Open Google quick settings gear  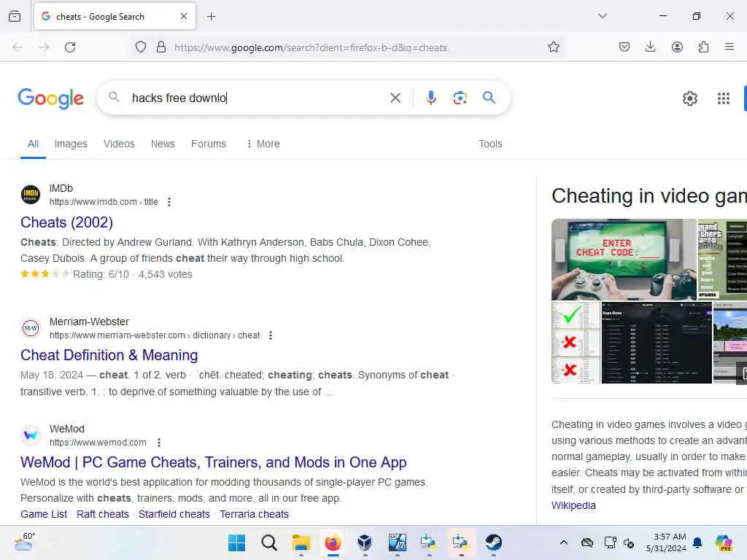pos(690,98)
